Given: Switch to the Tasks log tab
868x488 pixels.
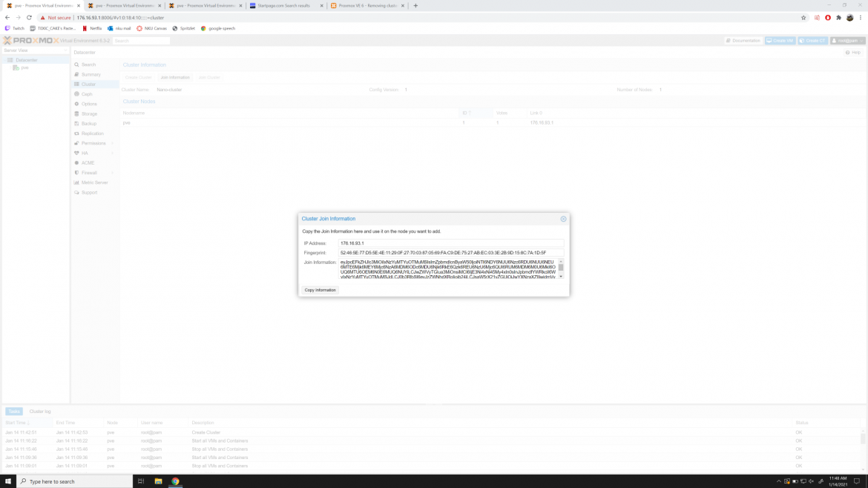Looking at the screenshot, I should click(14, 412).
